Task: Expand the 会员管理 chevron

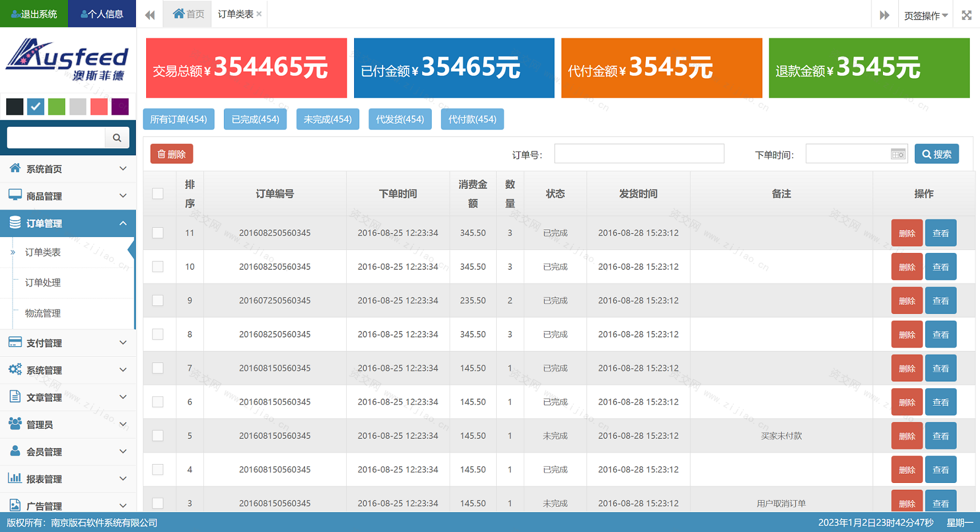Action: click(x=123, y=452)
